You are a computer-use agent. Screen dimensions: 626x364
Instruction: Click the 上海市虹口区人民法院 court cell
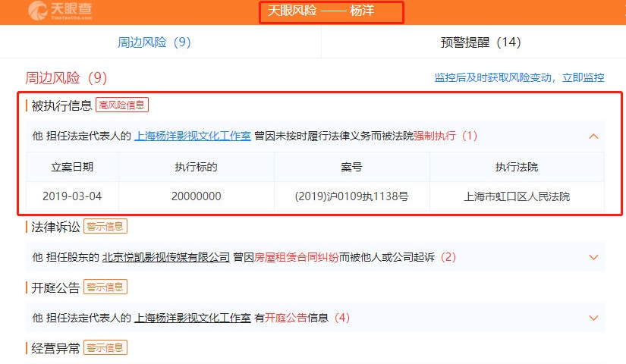(x=516, y=196)
